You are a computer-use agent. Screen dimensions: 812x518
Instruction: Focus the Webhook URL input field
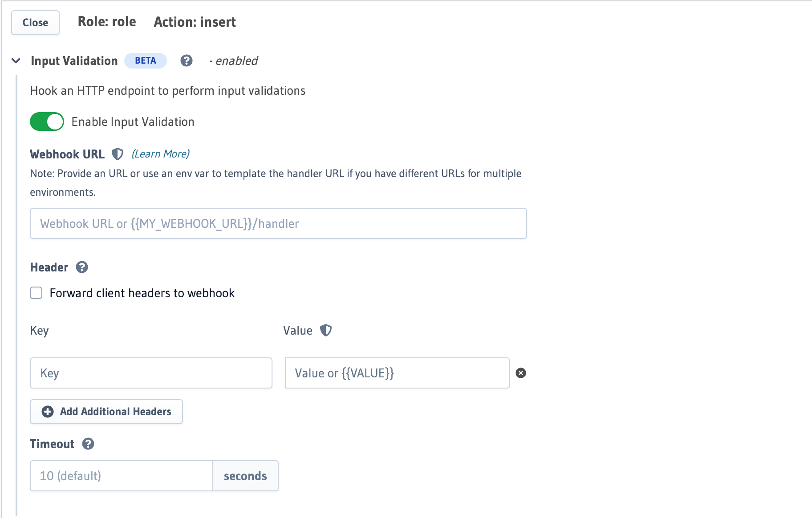click(278, 223)
